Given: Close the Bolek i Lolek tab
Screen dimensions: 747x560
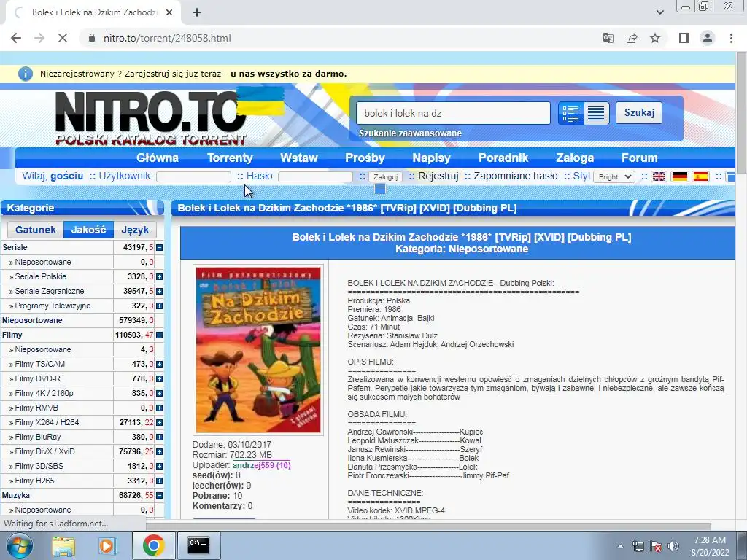Looking at the screenshot, I should point(169,12).
